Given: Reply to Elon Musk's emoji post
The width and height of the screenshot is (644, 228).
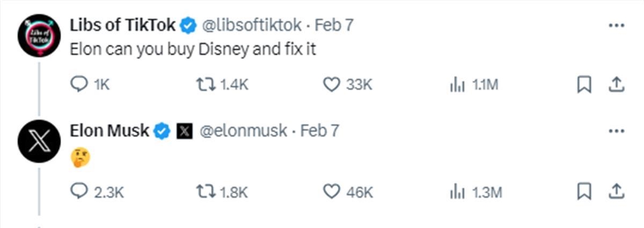Looking at the screenshot, I should 97,191.
